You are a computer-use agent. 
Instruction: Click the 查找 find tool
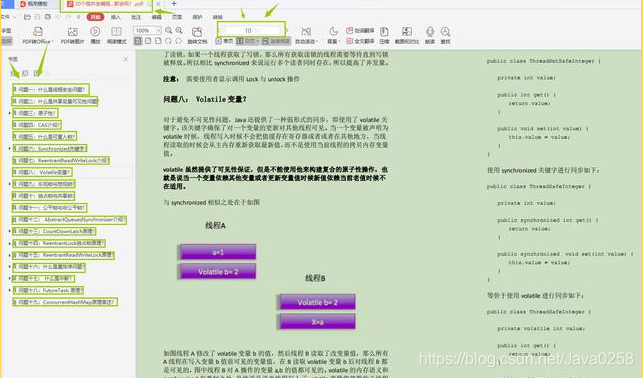click(445, 35)
